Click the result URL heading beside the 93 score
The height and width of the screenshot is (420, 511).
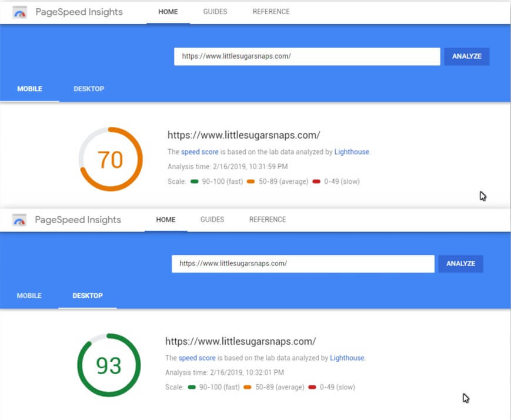pyautogui.click(x=241, y=341)
